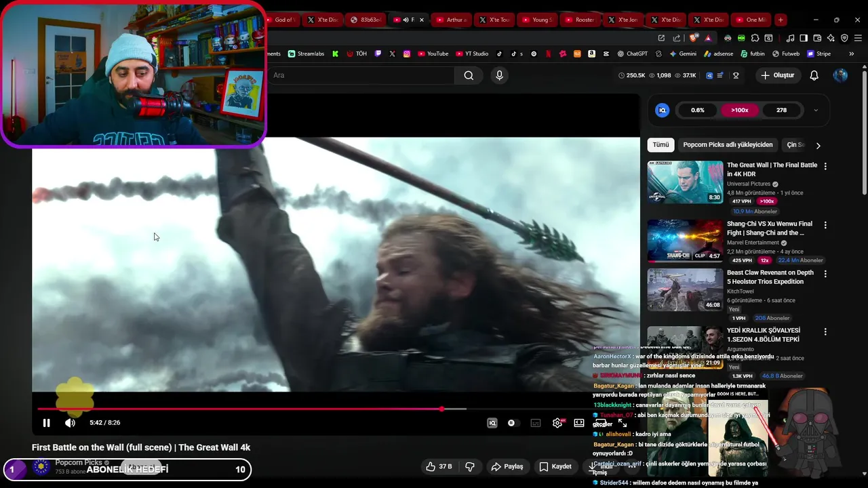Click the trophy icon near Oluştur
This screenshot has height=488, width=868.
736,75
